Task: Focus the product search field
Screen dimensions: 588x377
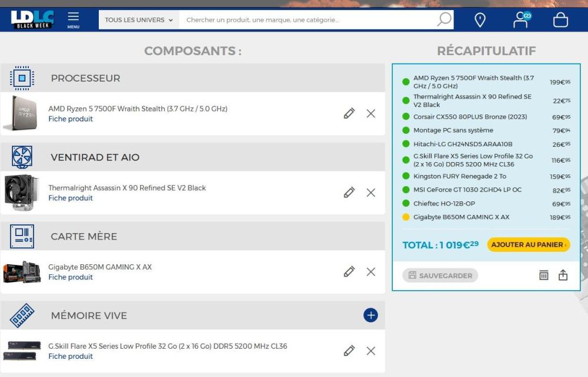Action: click(308, 20)
